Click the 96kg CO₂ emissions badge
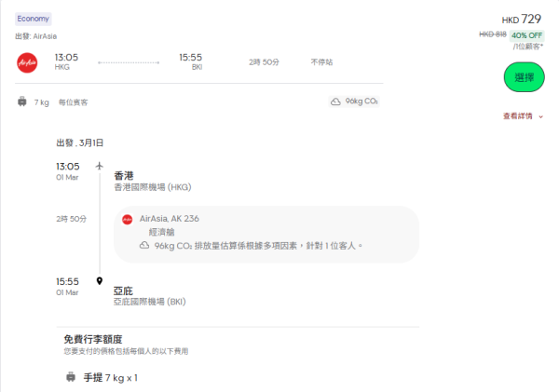The height and width of the screenshot is (392, 559). click(355, 101)
